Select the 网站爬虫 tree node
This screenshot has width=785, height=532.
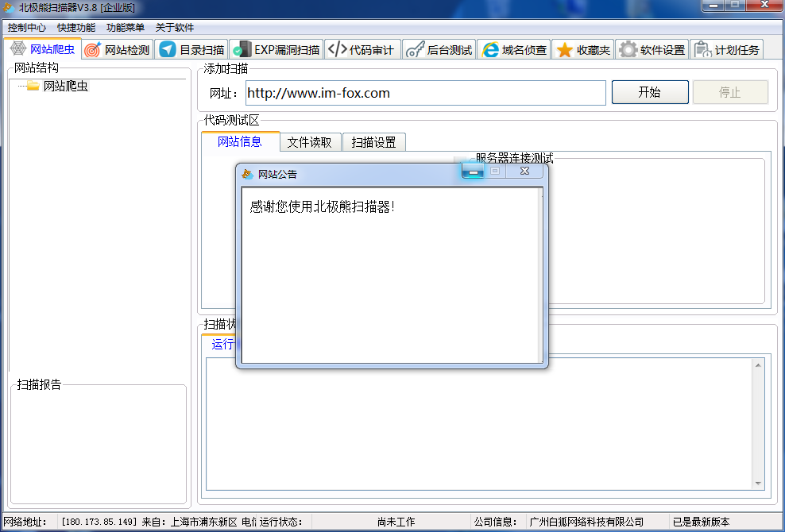coord(65,86)
